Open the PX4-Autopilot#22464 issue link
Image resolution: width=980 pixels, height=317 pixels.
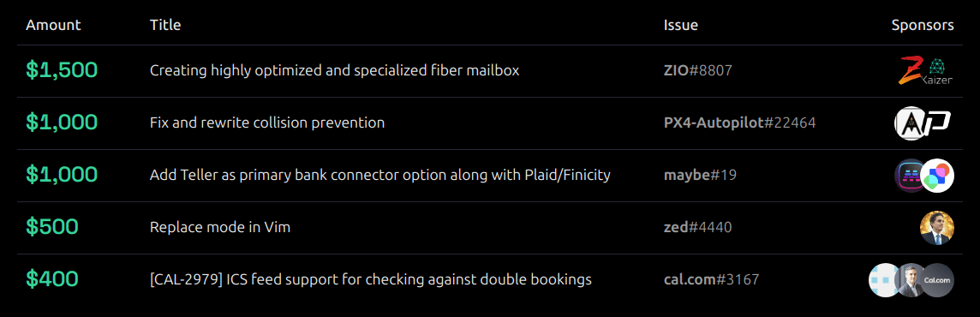click(x=739, y=123)
